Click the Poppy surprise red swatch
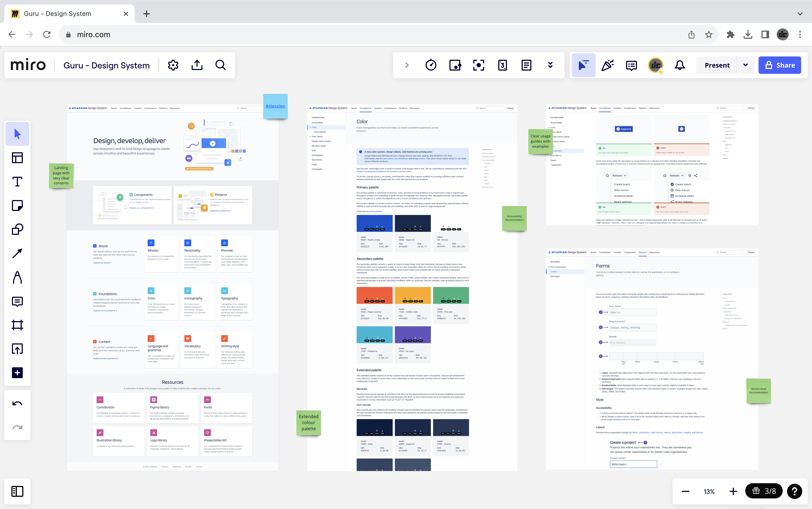The height and width of the screenshot is (509, 812). pyautogui.click(x=374, y=295)
